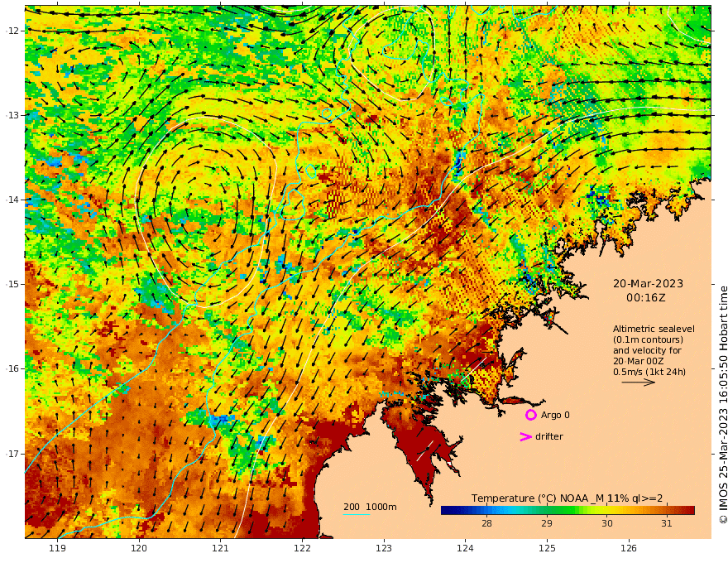Viewport: 728px width, 563px height.
Task: Click latitude axis label -17
Action: 12,454
